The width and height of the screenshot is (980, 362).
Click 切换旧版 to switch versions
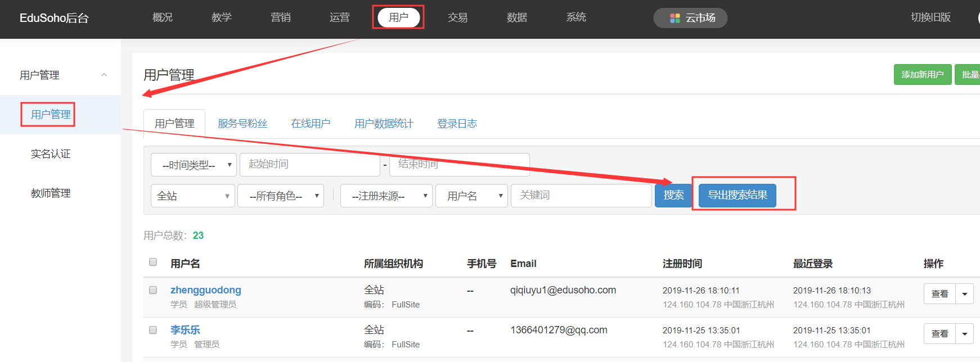click(930, 17)
